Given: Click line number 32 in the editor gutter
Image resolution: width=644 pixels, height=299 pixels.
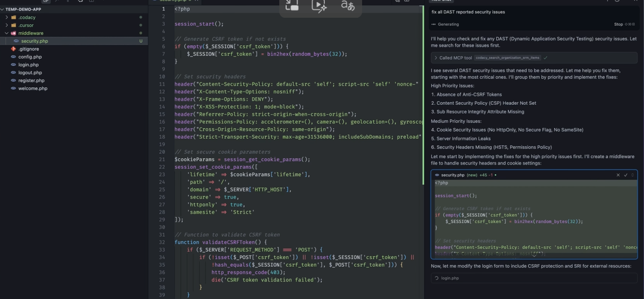Looking at the screenshot, I should tap(162, 243).
